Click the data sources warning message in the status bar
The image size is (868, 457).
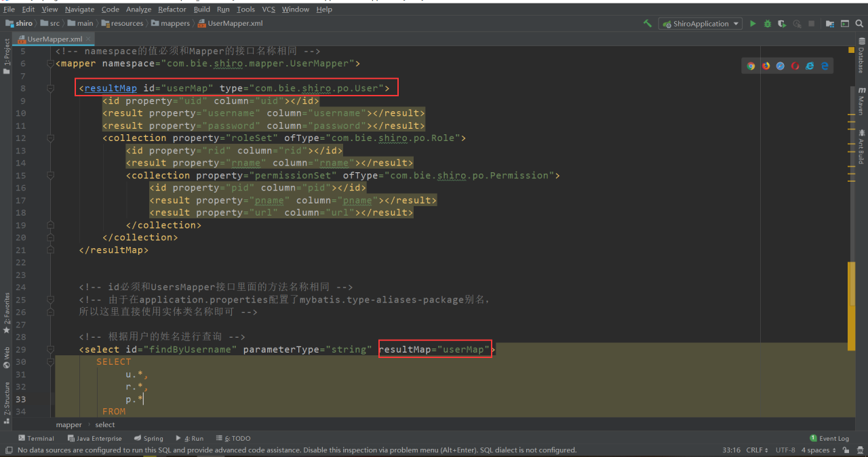[297, 450]
